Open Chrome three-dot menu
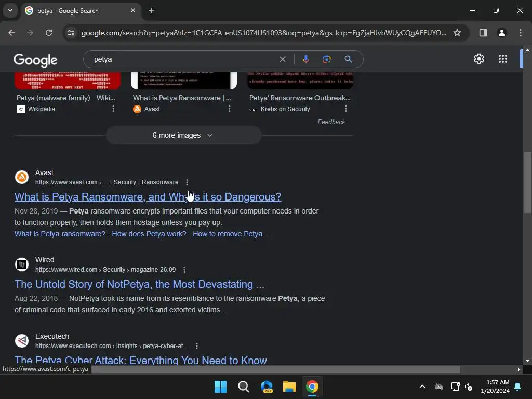This screenshot has width=532, height=399. tap(520, 33)
